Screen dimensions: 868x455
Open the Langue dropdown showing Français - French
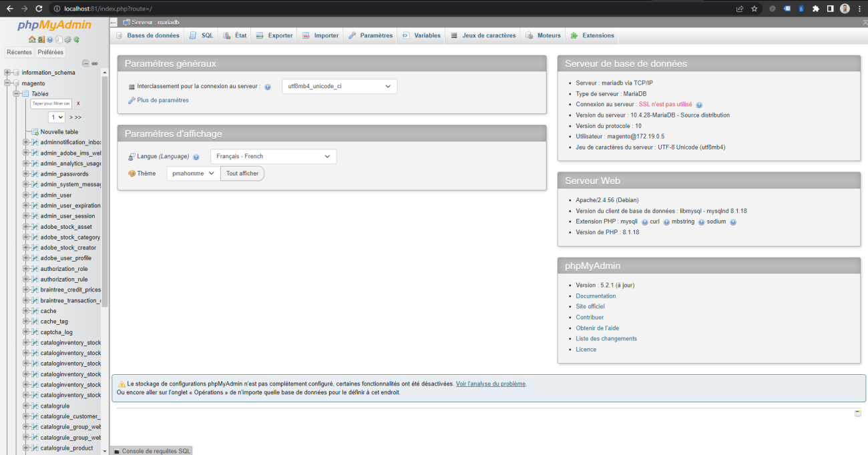[273, 156]
